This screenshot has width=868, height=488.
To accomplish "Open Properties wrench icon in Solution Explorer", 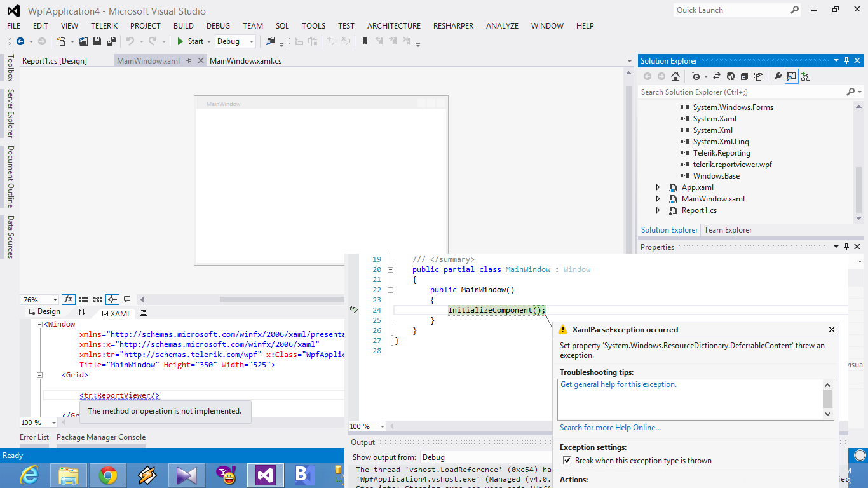I will [777, 76].
